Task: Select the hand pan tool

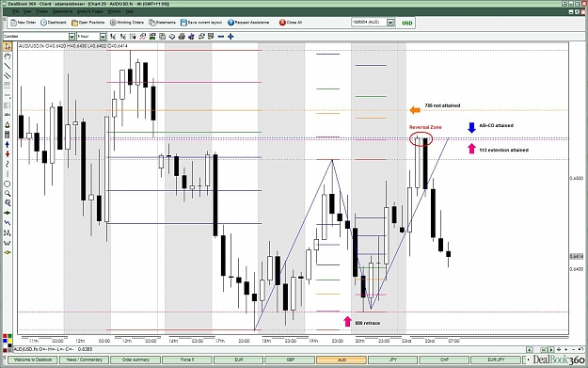Action: coord(8,56)
